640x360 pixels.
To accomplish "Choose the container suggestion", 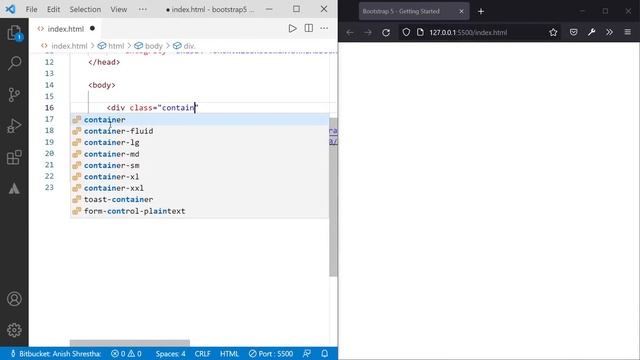I will point(200,120).
